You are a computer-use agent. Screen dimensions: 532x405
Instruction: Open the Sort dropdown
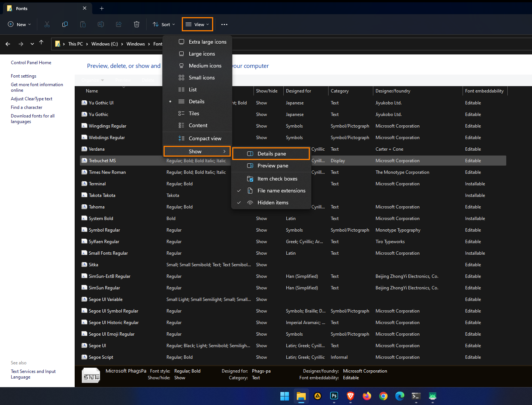[164, 24]
